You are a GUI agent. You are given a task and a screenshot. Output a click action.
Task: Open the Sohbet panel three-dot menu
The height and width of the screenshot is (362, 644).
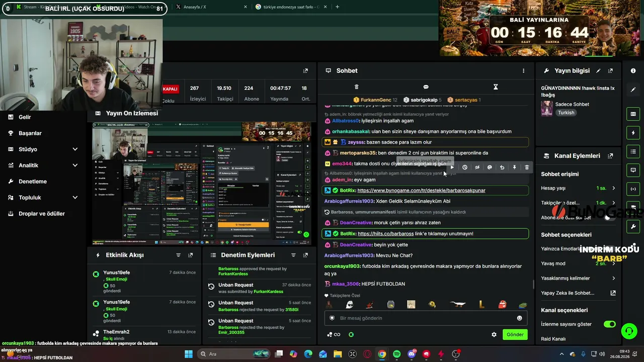pos(523,71)
